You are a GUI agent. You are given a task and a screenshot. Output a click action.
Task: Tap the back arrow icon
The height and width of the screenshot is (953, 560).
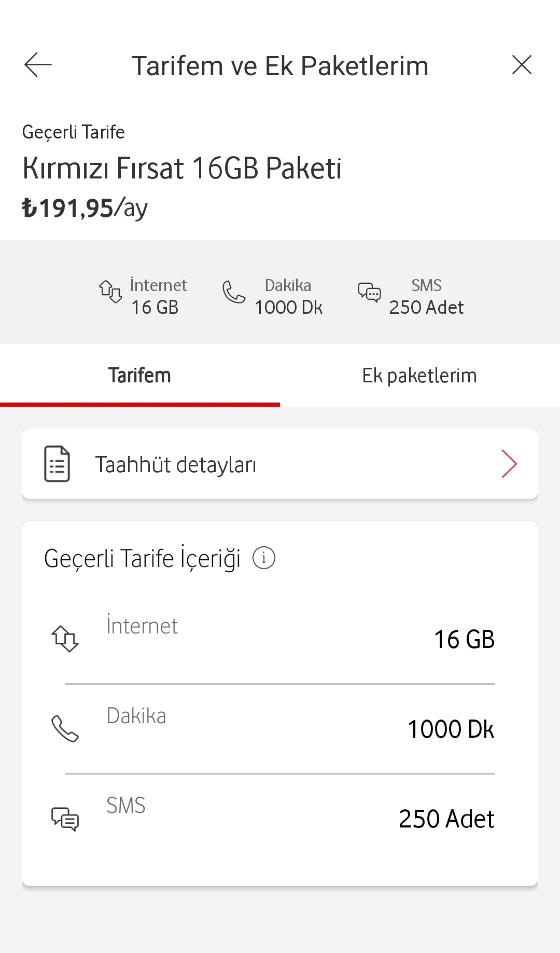(38, 65)
